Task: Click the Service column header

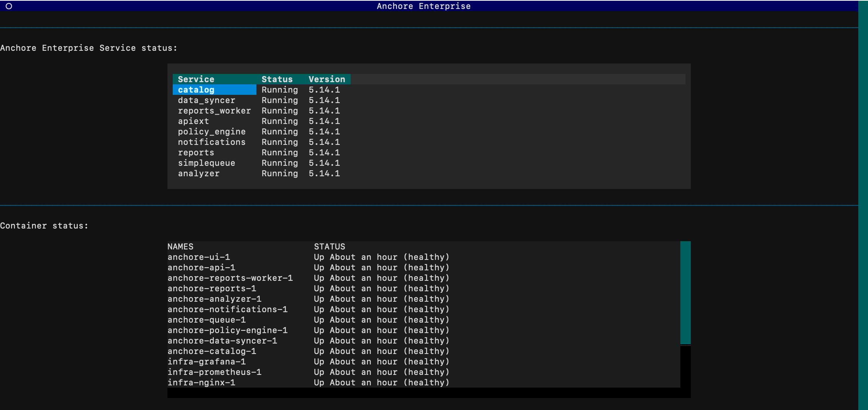Action: 196,79
